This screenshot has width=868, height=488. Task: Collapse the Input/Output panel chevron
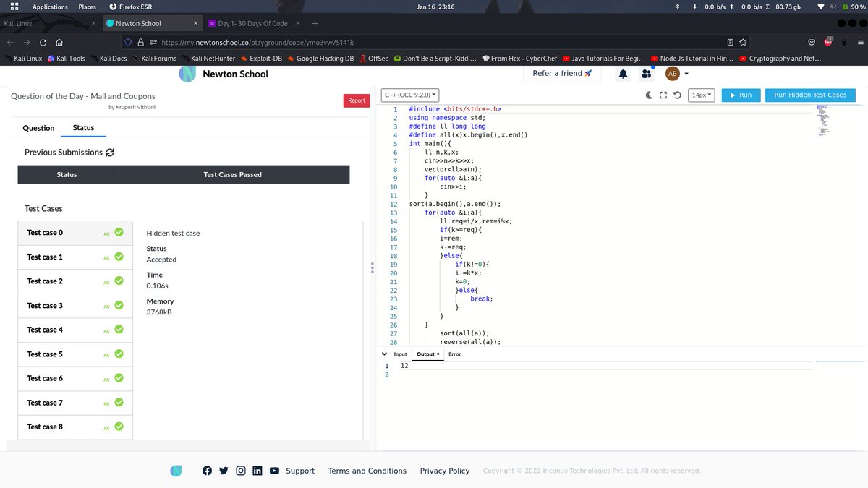pos(384,354)
